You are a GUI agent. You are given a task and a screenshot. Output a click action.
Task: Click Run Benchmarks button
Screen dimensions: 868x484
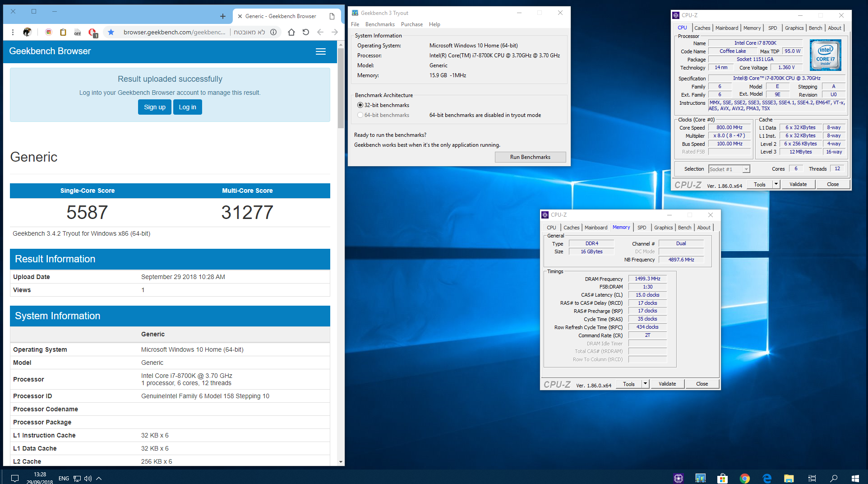[530, 157]
